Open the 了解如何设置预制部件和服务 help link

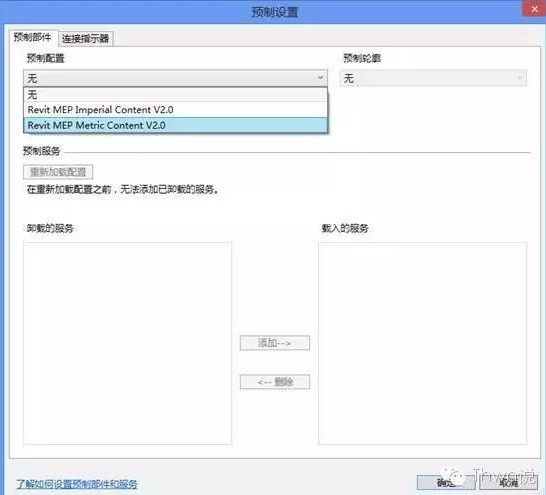click(x=77, y=484)
